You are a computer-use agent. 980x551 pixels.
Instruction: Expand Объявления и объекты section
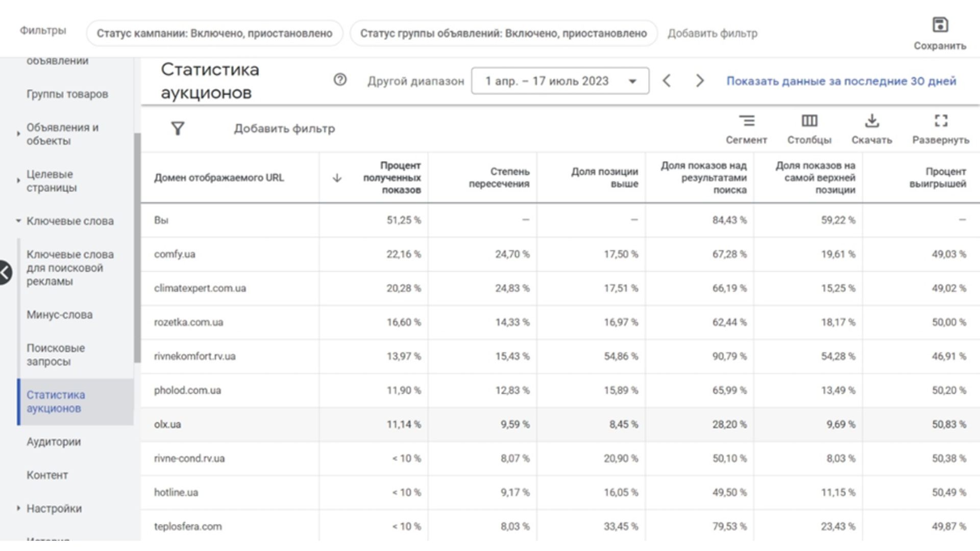click(18, 134)
